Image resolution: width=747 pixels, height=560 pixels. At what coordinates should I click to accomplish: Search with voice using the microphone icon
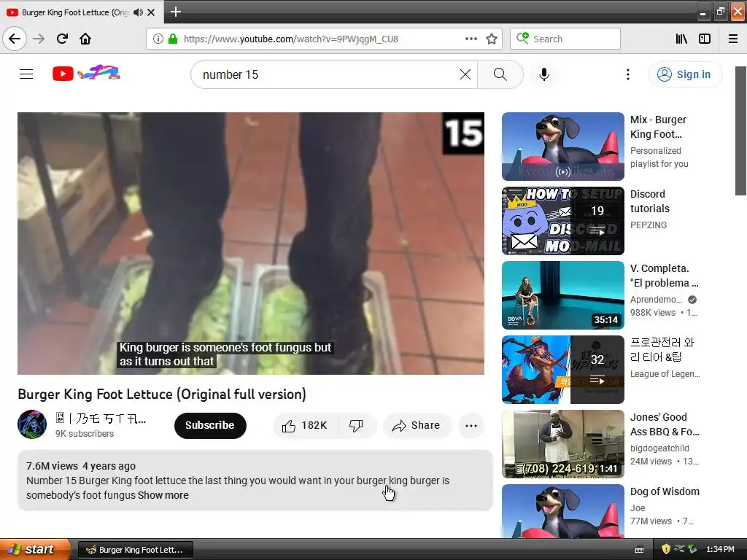[x=544, y=74]
